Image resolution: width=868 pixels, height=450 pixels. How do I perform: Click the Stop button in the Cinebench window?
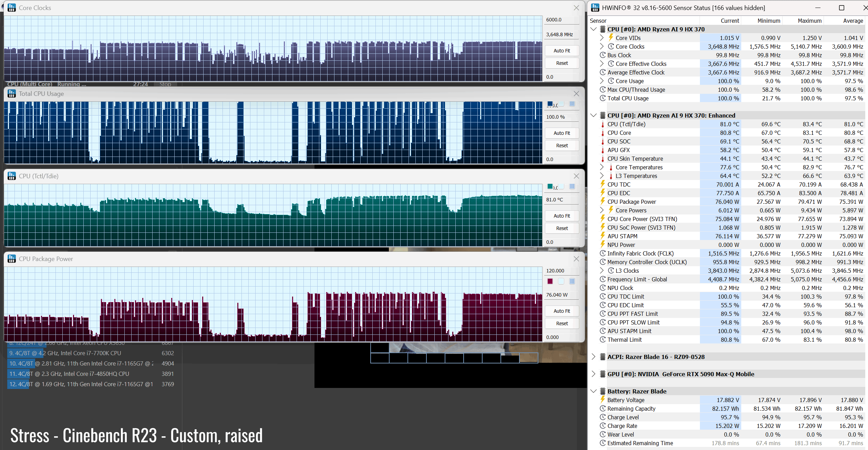(x=165, y=84)
